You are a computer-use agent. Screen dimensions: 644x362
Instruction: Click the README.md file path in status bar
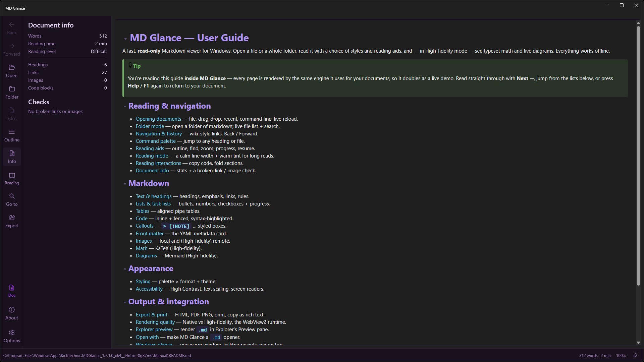97,355
